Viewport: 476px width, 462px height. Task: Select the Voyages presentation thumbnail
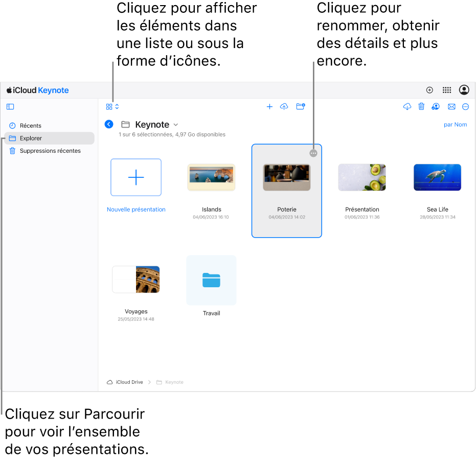[136, 280]
